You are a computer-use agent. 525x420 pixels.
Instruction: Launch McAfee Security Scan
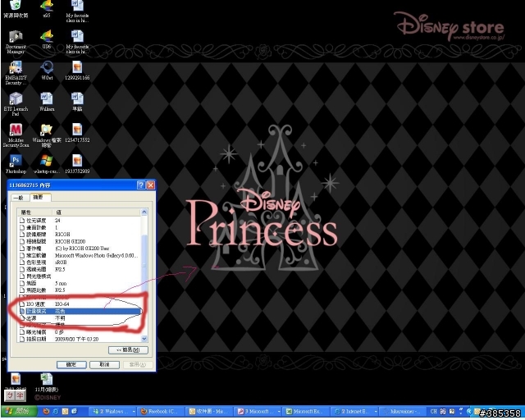[x=16, y=135]
